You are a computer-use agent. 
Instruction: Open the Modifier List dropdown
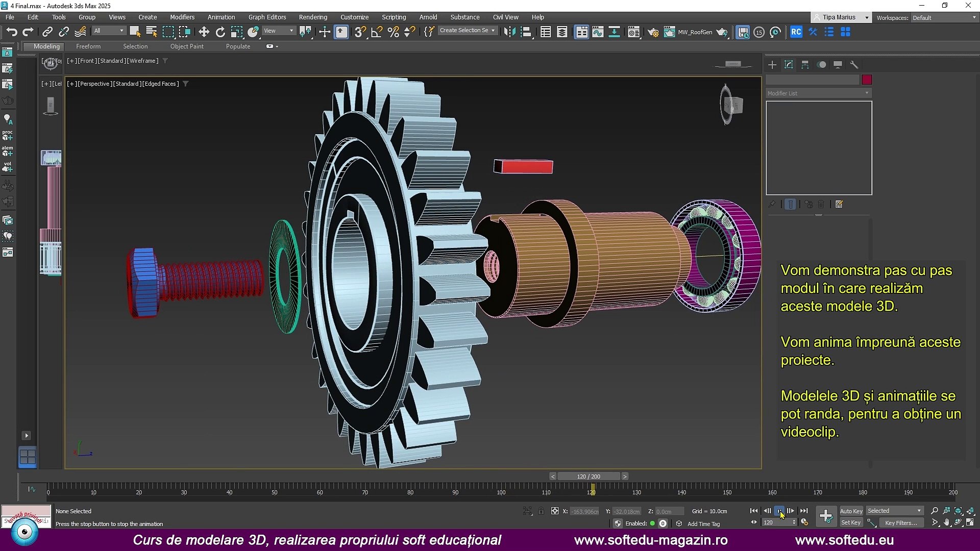[818, 93]
